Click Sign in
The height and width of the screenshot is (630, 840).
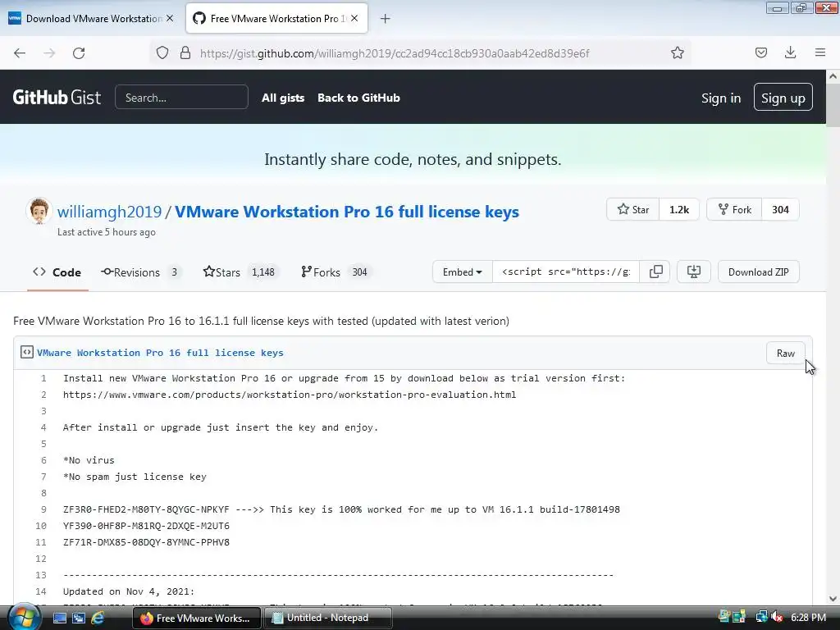tap(720, 98)
